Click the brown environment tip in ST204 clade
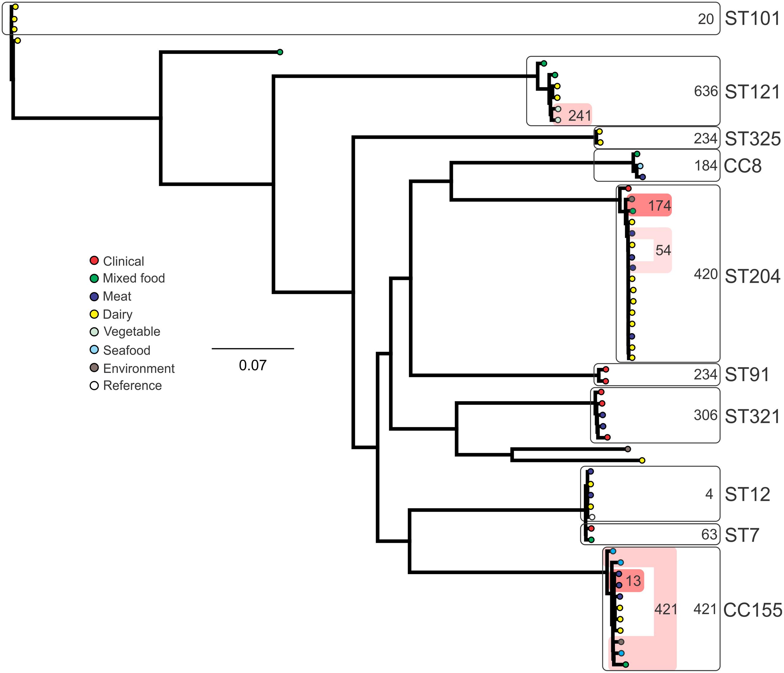The image size is (784, 673). pos(631,199)
